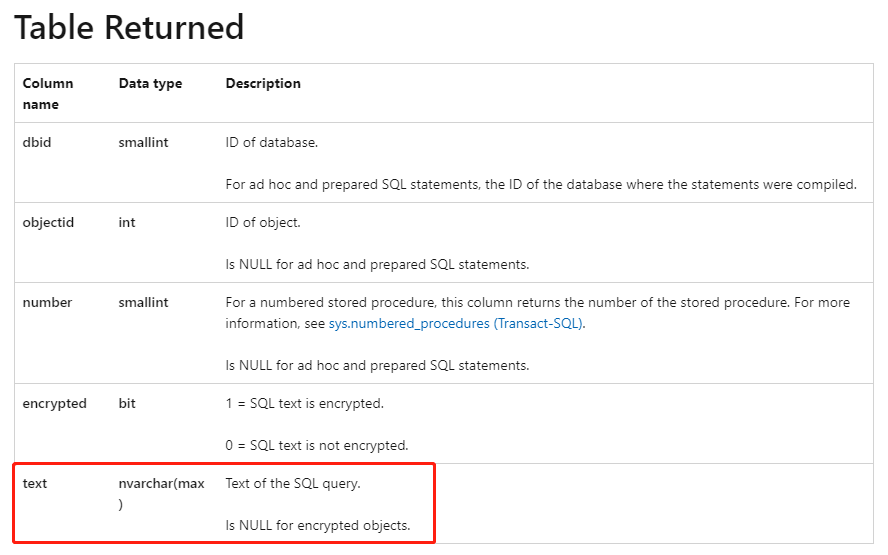The width and height of the screenshot is (888, 555).
Task: Click the "ID of database." description text
Action: click(272, 143)
